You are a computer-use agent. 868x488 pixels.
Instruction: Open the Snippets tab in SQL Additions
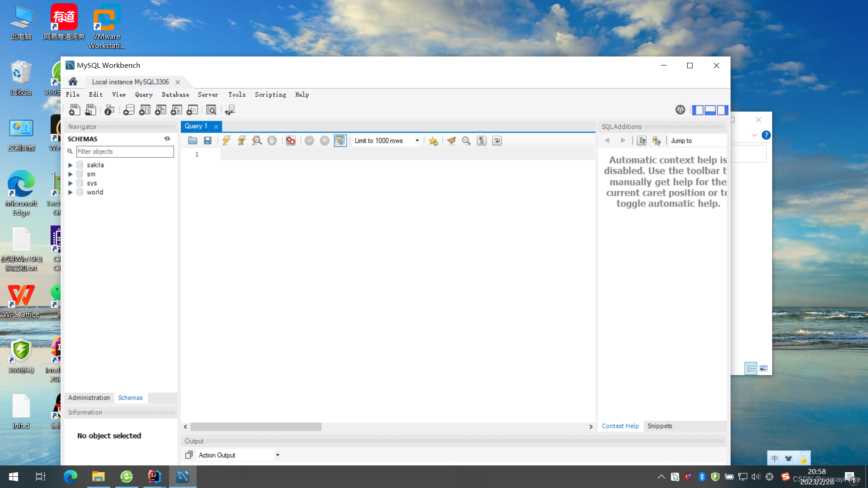coord(659,426)
